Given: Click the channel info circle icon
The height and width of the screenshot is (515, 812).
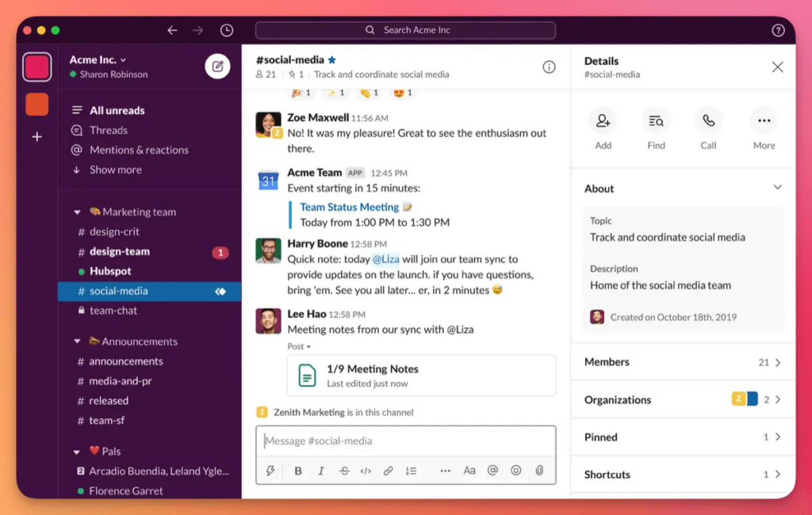Looking at the screenshot, I should click(x=550, y=67).
